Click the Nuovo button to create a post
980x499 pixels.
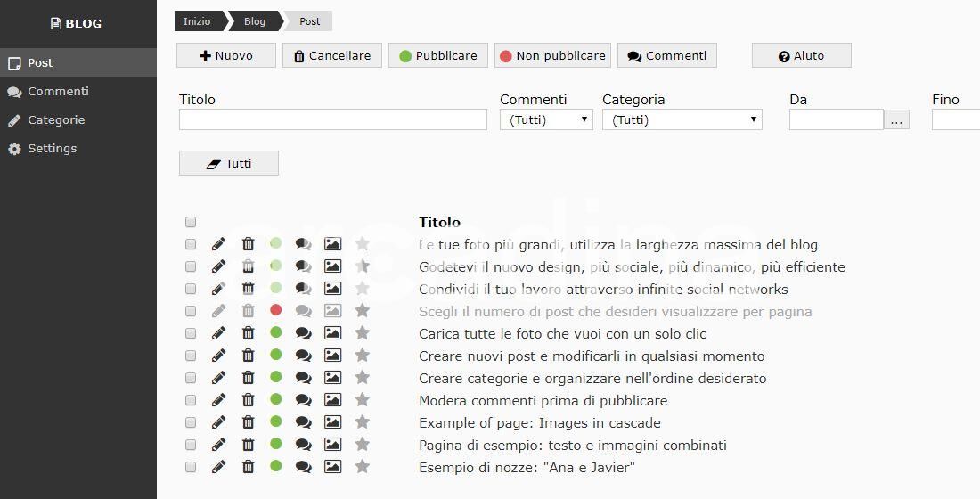click(x=226, y=55)
